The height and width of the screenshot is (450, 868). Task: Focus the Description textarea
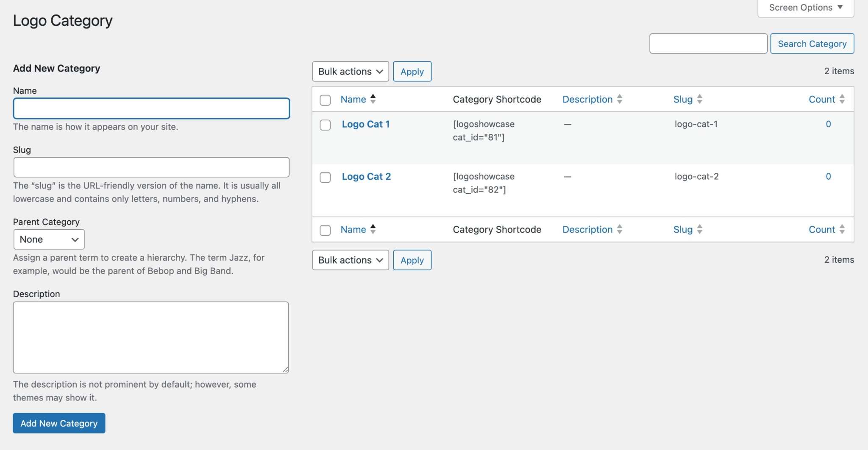[151, 337]
